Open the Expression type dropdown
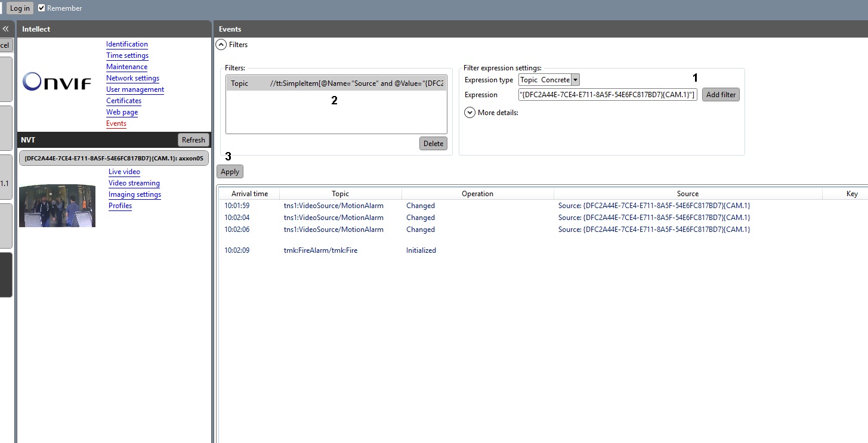 coord(575,80)
